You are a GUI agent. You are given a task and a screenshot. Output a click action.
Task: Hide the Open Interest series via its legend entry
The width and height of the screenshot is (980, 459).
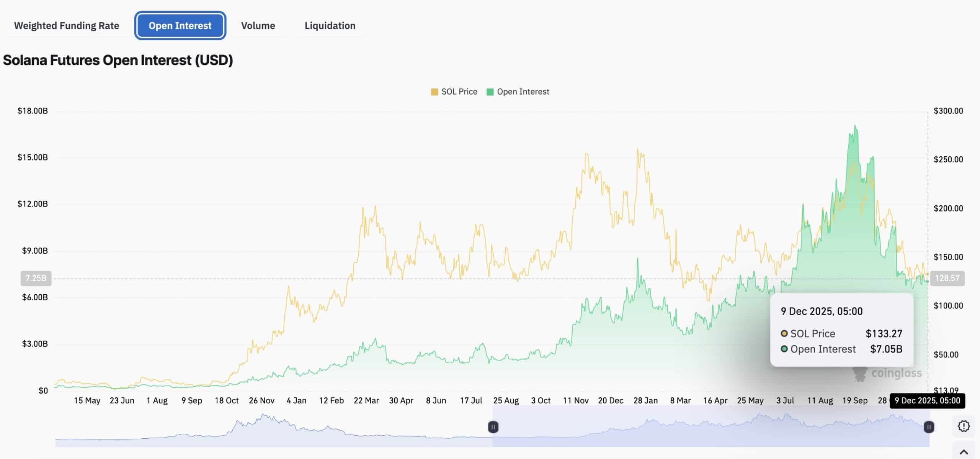coord(523,92)
